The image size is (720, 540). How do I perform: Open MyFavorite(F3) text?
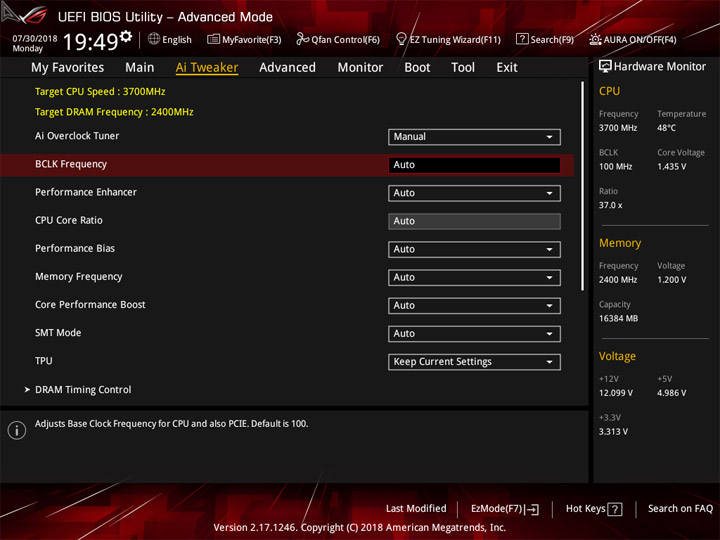(252, 39)
